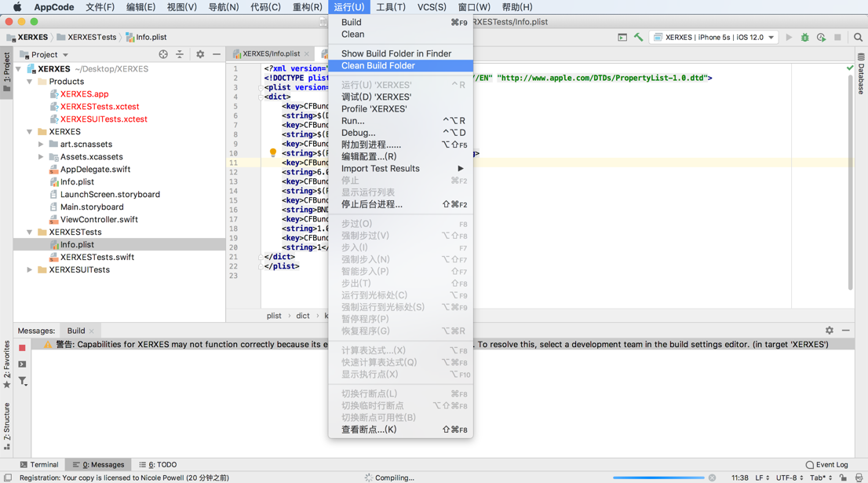Click the editor vertical scrollbar
868x483 pixels.
(x=850, y=183)
